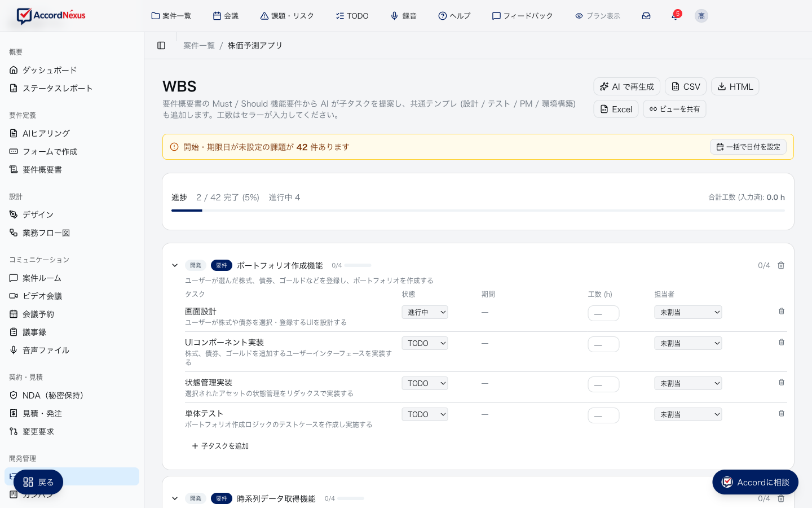Open assignee dropdown for UIコンポーネント実装
The image size is (812, 508).
(x=688, y=343)
